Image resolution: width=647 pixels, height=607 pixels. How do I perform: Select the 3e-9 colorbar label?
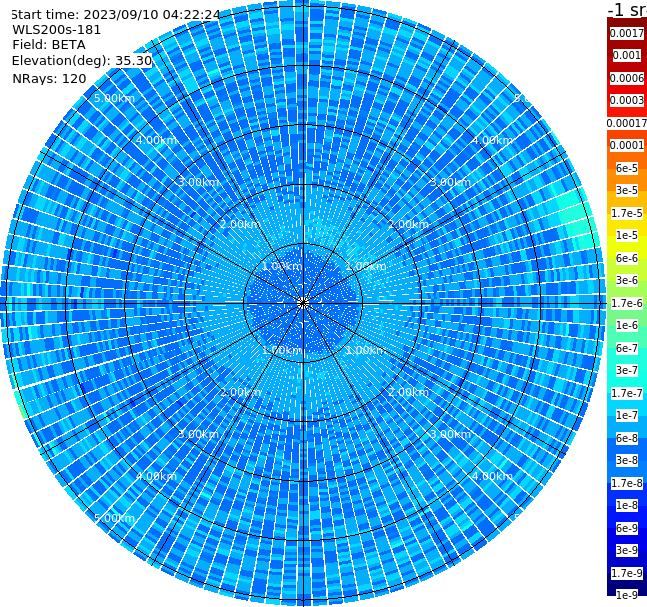tap(627, 550)
